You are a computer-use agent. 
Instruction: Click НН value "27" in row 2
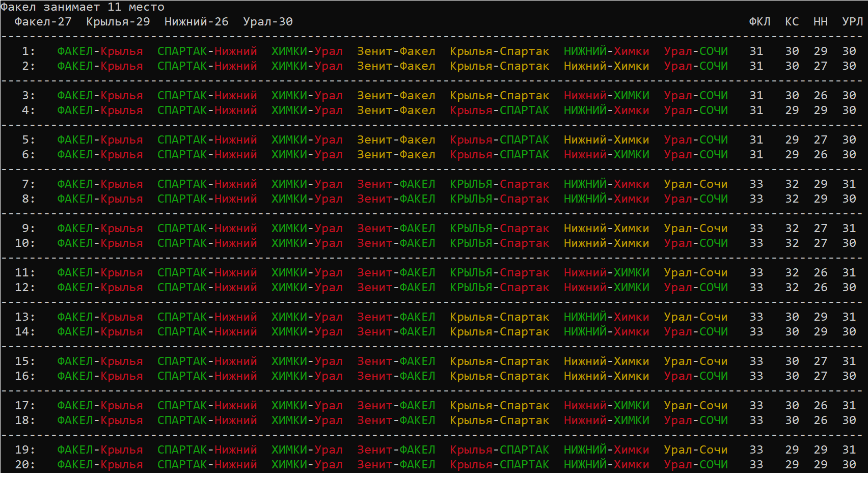821,66
